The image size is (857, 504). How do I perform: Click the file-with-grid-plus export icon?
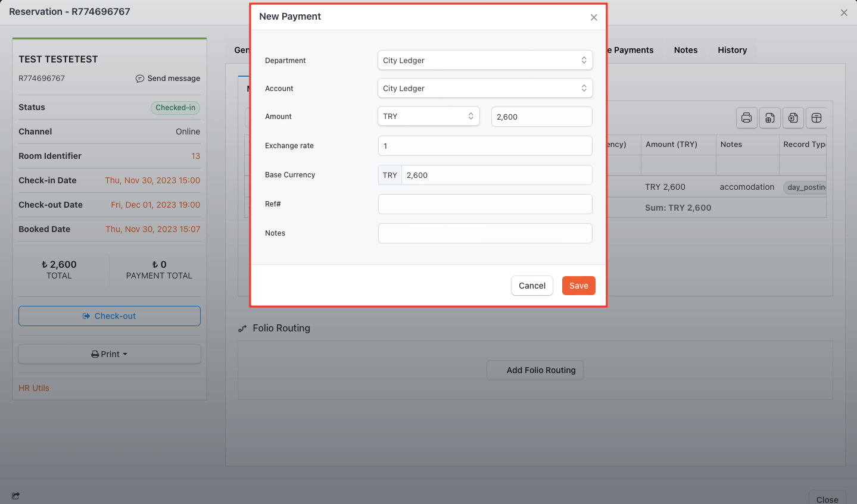coord(769,118)
